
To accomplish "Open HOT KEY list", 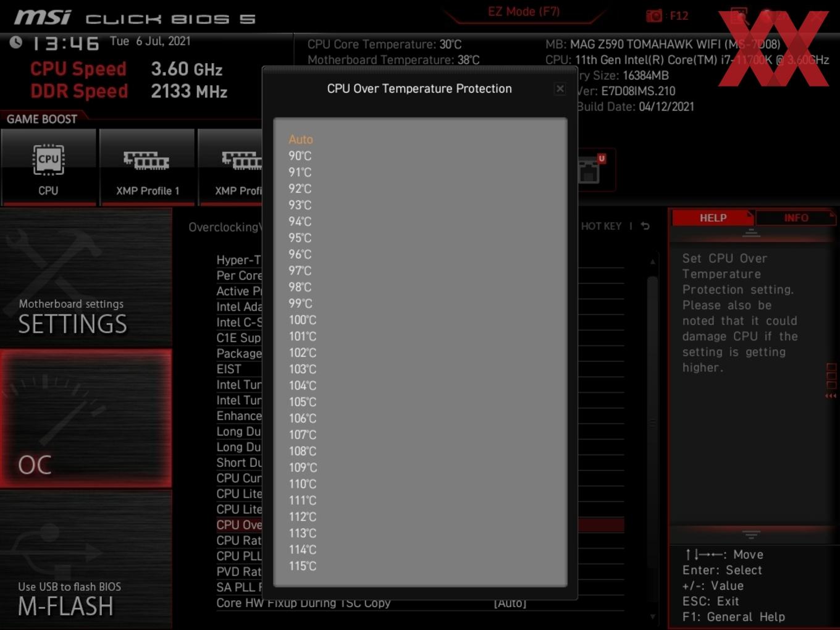I will click(601, 227).
